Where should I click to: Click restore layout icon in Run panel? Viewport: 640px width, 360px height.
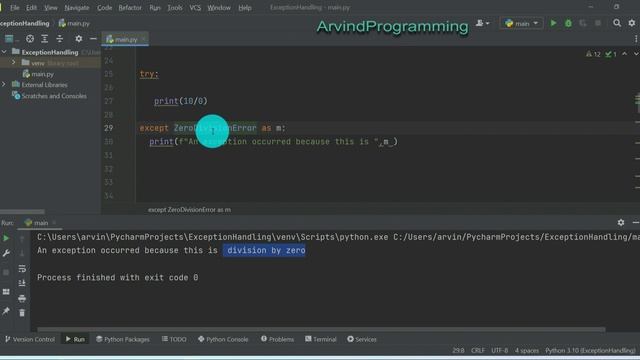point(6,292)
